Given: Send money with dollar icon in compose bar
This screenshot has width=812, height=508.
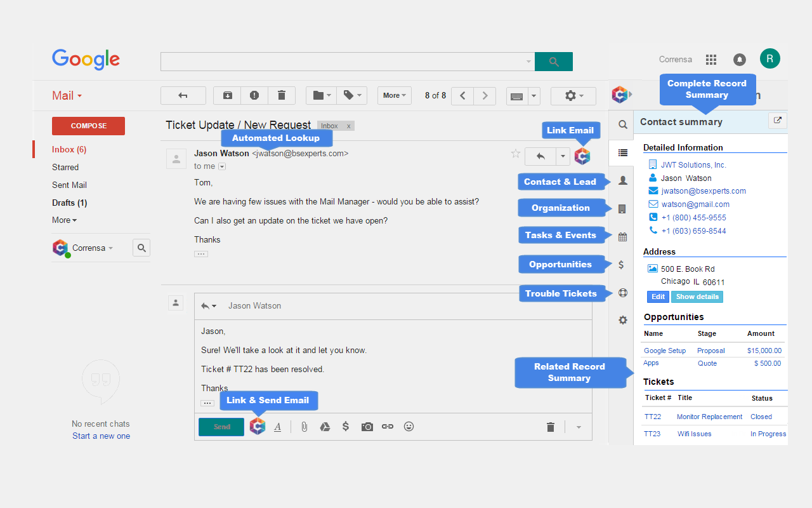Looking at the screenshot, I should click(346, 426).
